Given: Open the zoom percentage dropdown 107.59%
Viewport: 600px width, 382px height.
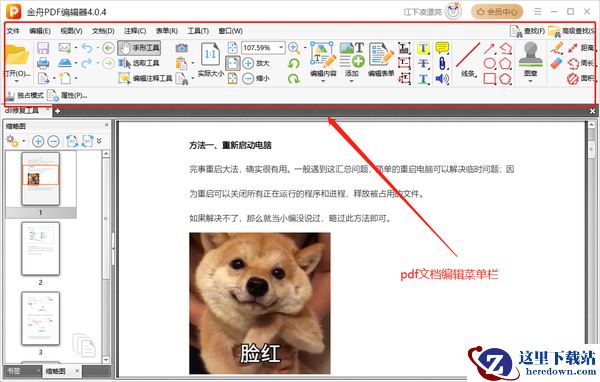Looking at the screenshot, I should (281, 48).
